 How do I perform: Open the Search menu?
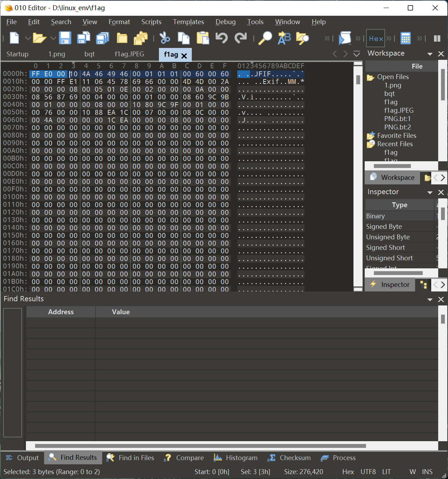click(x=61, y=22)
